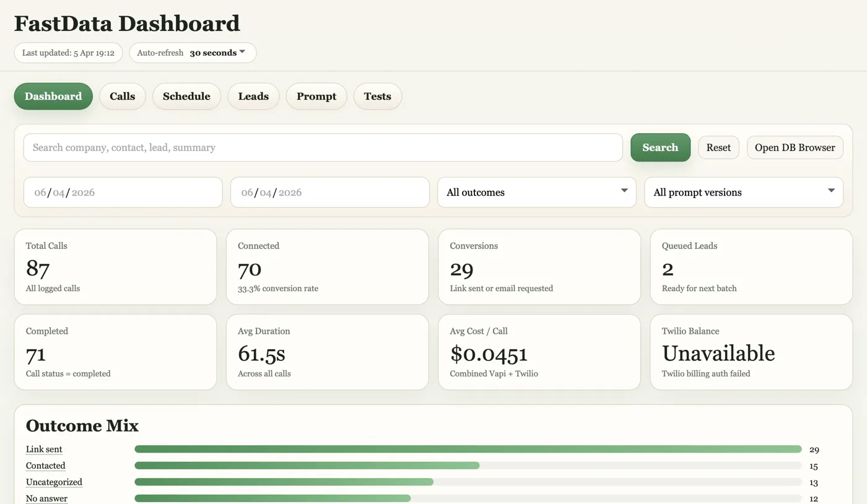Viewport: 867px width, 504px height.
Task: Select the Contacted outcome label
Action: pos(45,466)
